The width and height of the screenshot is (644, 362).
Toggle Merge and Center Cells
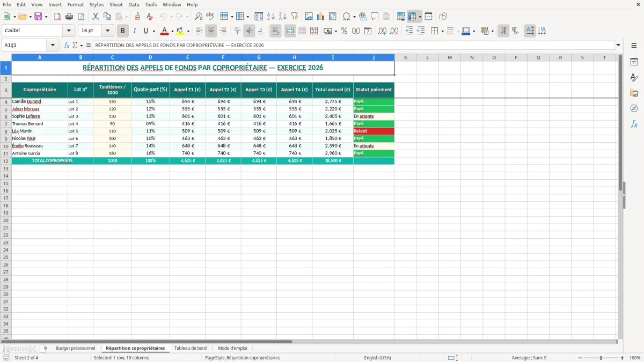(290, 31)
